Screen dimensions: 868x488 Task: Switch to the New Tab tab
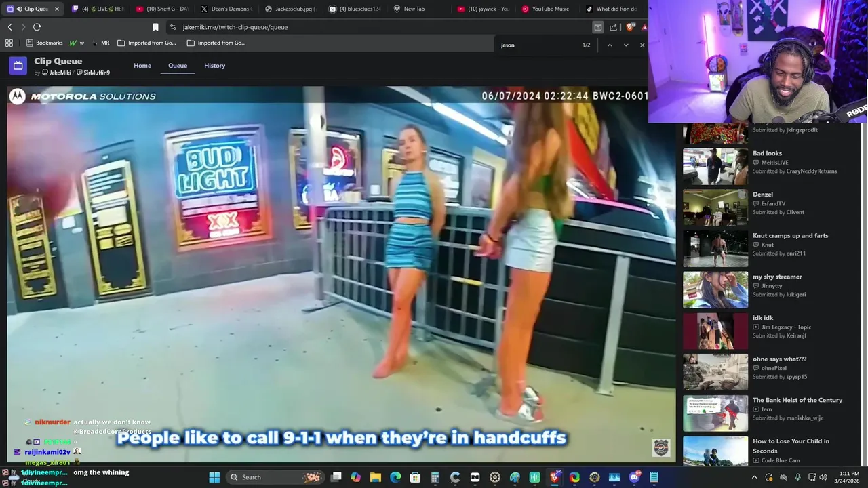coord(418,9)
